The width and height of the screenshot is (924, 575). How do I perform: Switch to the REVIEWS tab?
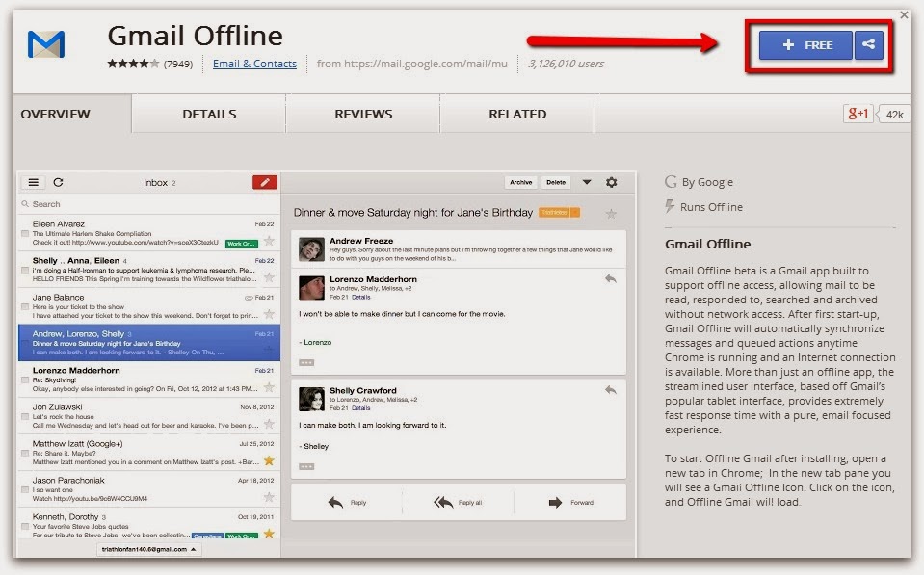point(363,114)
